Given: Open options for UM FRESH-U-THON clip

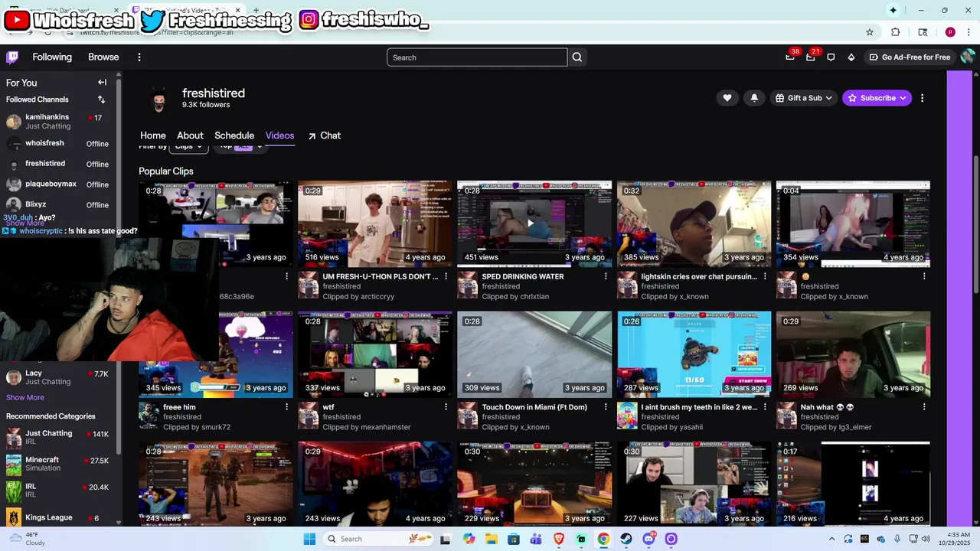Looking at the screenshot, I should pos(446,276).
